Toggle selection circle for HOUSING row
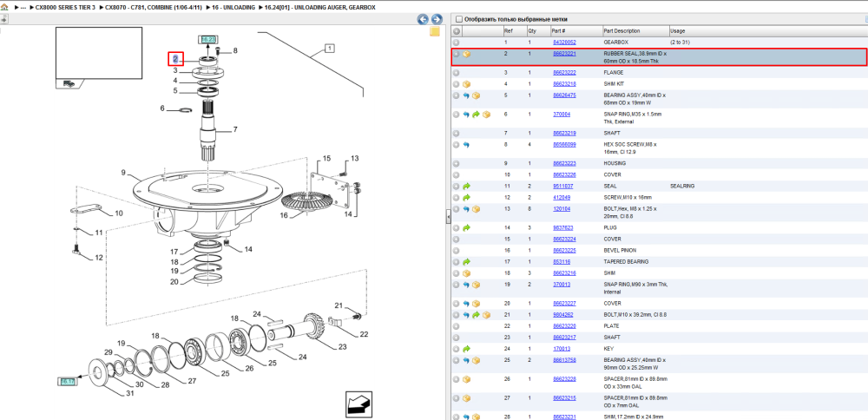 [457, 164]
